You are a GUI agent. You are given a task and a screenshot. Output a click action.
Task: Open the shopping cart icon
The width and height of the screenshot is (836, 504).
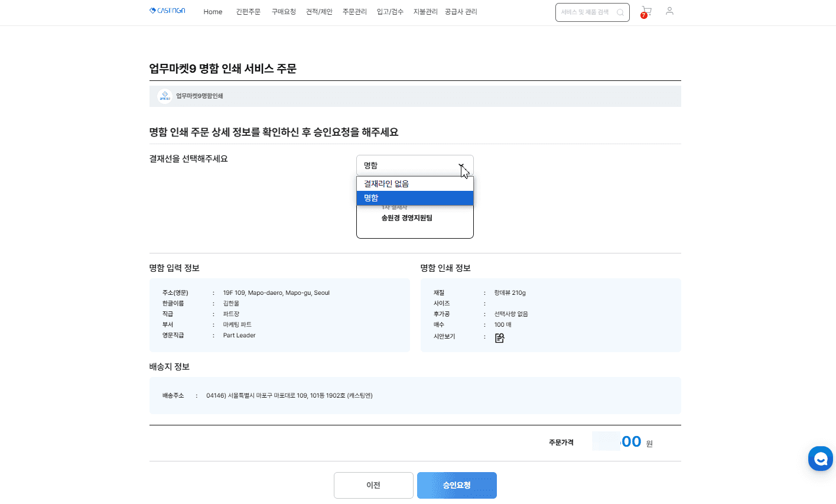click(x=646, y=11)
